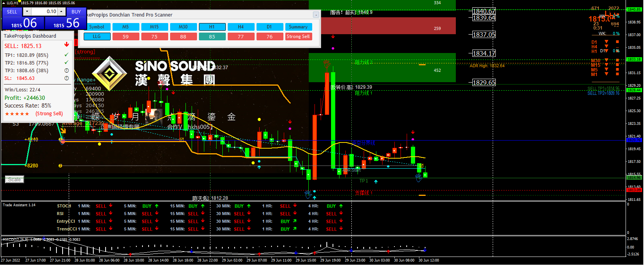644x265 pixels.
Task: Click the yellow circled 2 marker near +8280
Action: tap(60, 166)
